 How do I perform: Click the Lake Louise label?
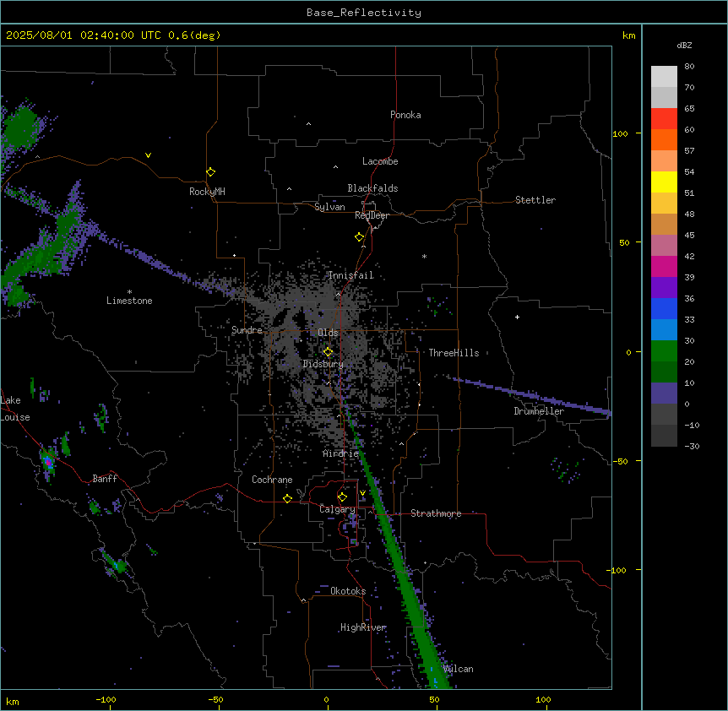[15, 409]
